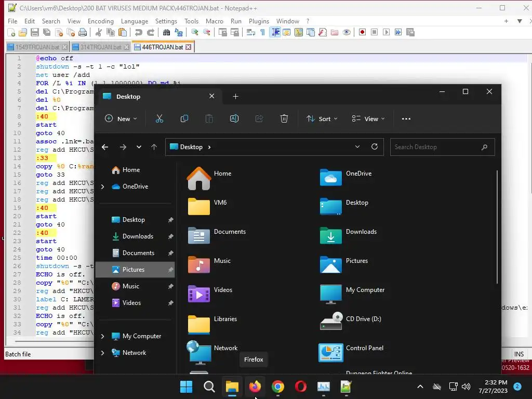The height and width of the screenshot is (399, 532).
Task: Open Notepad++ Encoding menu
Action: click(x=100, y=21)
